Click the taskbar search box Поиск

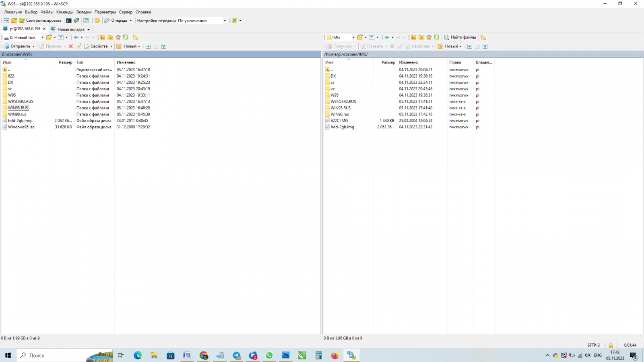pyautogui.click(x=64, y=356)
